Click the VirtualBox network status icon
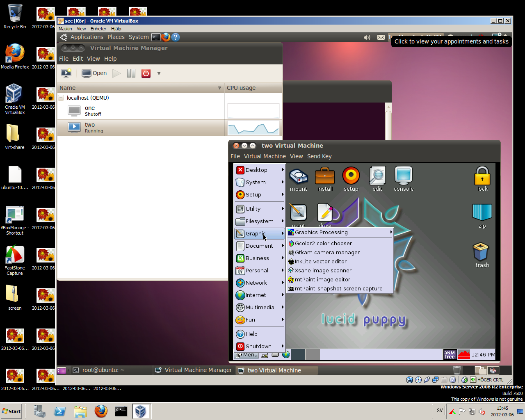The width and height of the screenshot is (525, 420). (x=436, y=380)
